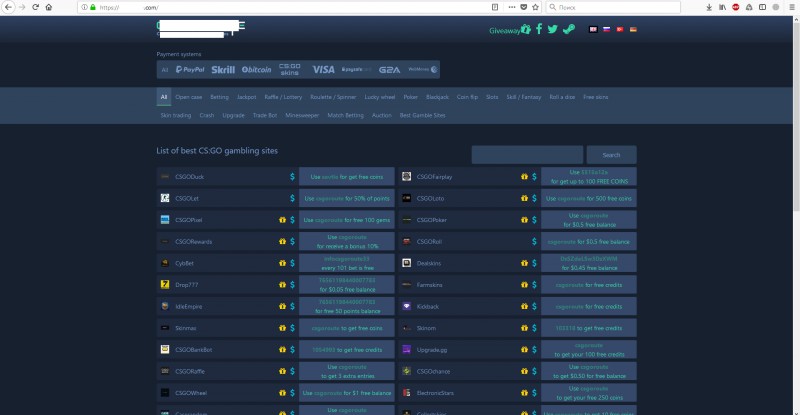The height and width of the screenshot is (415, 800).
Task: Open the Roulette / Spinner category
Action: tap(333, 97)
